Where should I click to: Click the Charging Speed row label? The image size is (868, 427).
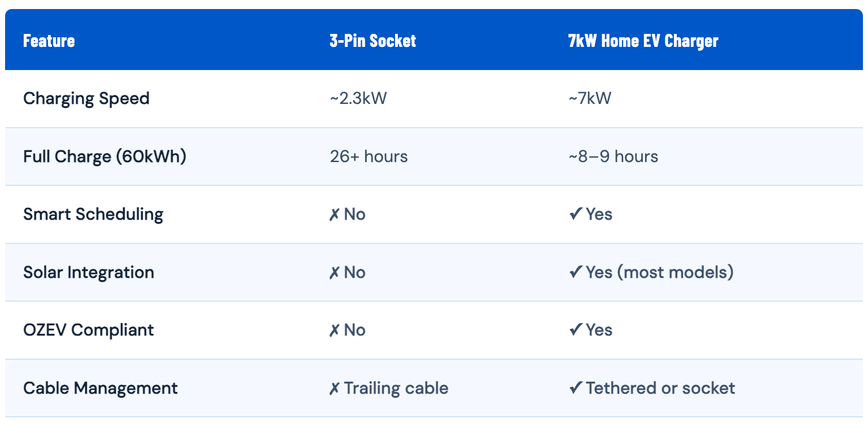(86, 99)
